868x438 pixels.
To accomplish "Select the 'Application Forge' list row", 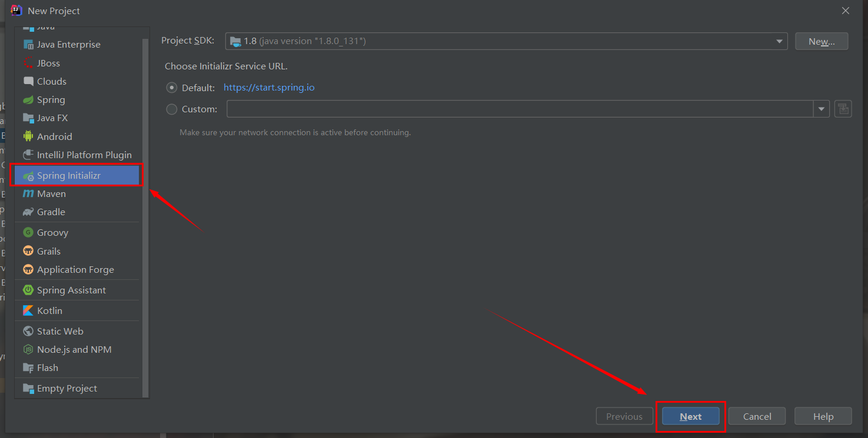I will point(78,269).
